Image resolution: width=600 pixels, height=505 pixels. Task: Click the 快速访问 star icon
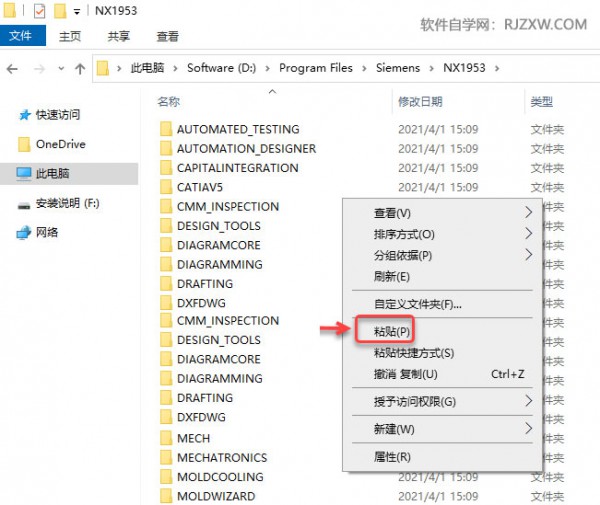tap(24, 115)
